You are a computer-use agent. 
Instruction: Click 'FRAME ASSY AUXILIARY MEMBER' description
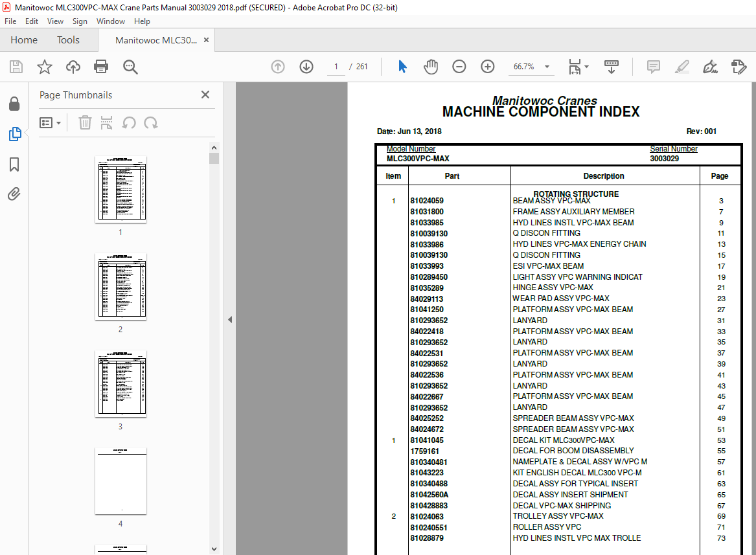(573, 212)
